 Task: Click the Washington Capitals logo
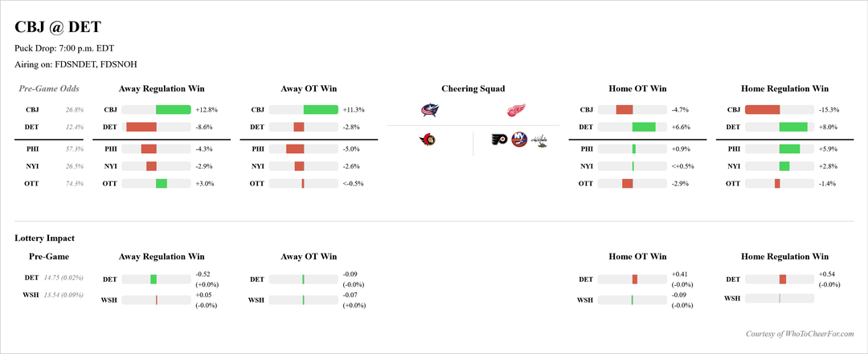[540, 140]
